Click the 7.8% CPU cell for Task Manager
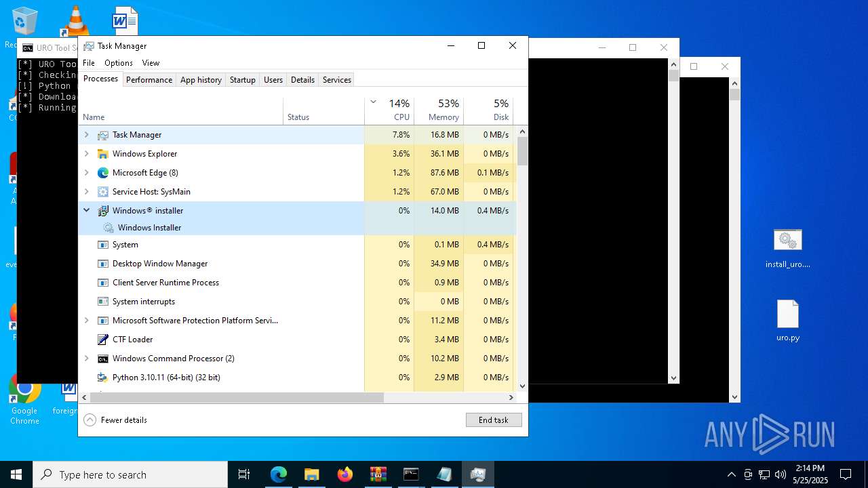 pyautogui.click(x=389, y=135)
